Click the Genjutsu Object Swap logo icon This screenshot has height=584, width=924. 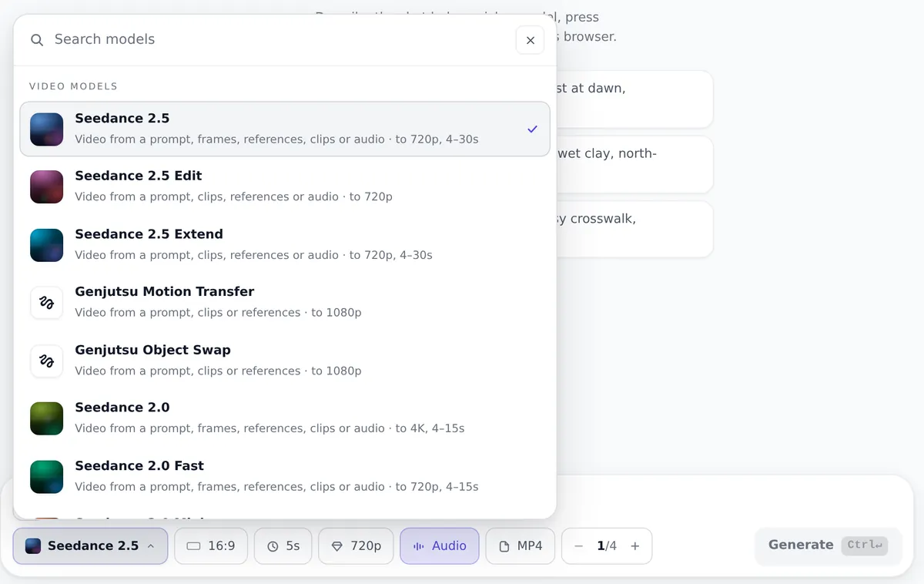[x=46, y=361]
